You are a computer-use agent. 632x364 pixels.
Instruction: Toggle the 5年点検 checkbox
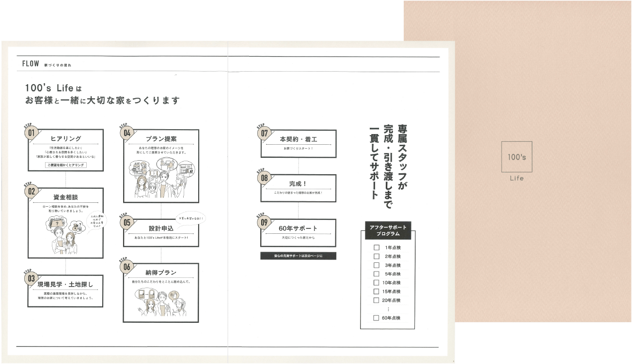(376, 274)
